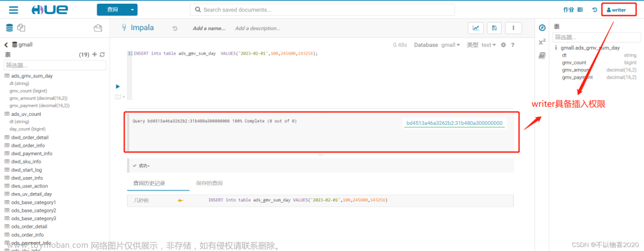Screen dimensions: 644x251
Task: Open the history entry INSERT statement
Action: 298,200
